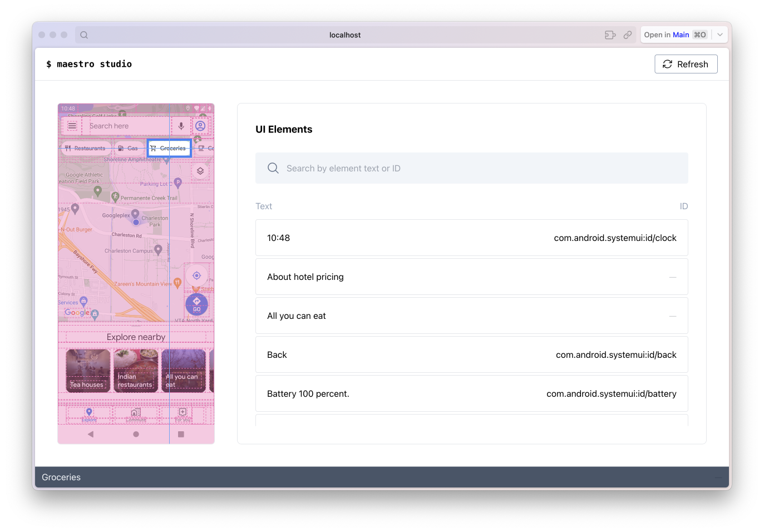This screenshot has height=532, width=764.
Task: Expand the Open in dropdown chevron
Action: (720, 35)
